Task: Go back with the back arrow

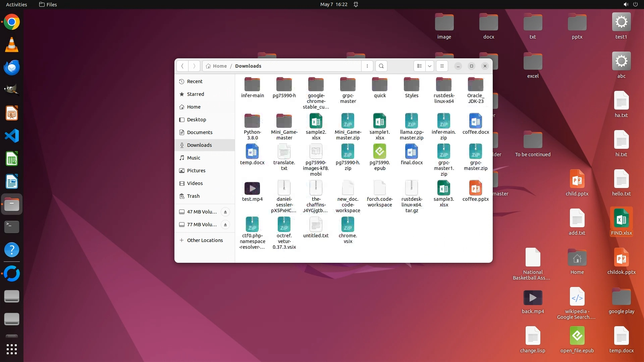Action: (182, 66)
